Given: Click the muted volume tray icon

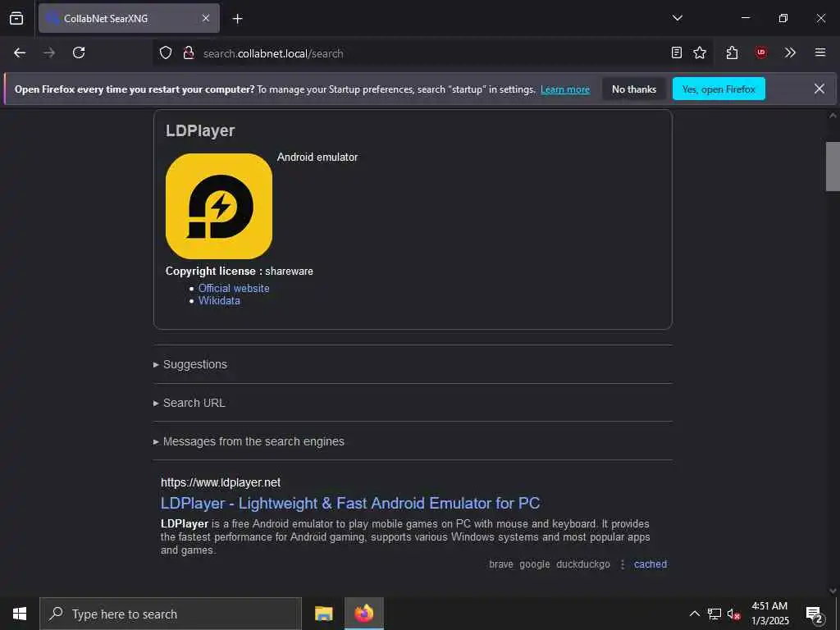Looking at the screenshot, I should [733, 614].
